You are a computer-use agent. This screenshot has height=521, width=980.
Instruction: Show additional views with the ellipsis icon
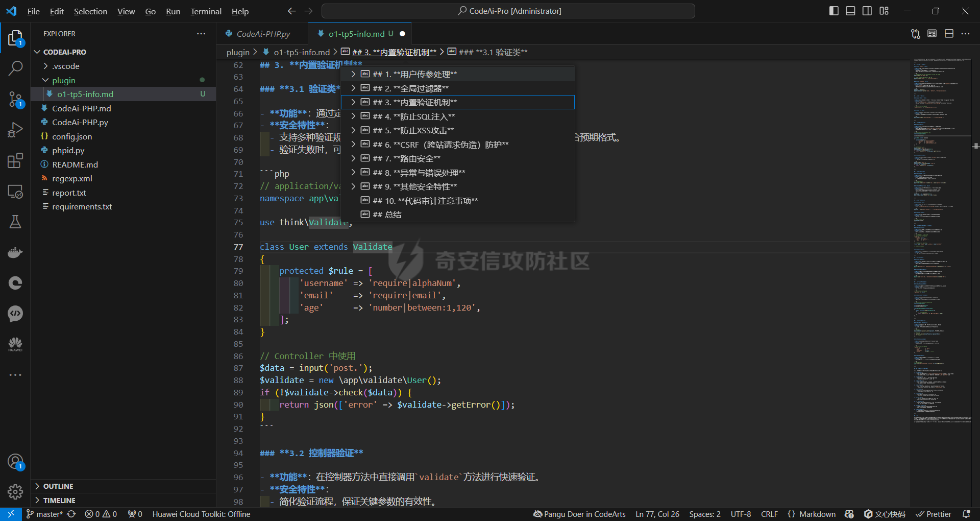pyautogui.click(x=15, y=375)
